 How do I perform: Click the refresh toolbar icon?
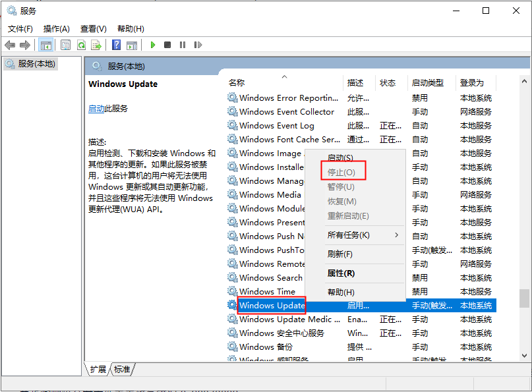[82, 45]
